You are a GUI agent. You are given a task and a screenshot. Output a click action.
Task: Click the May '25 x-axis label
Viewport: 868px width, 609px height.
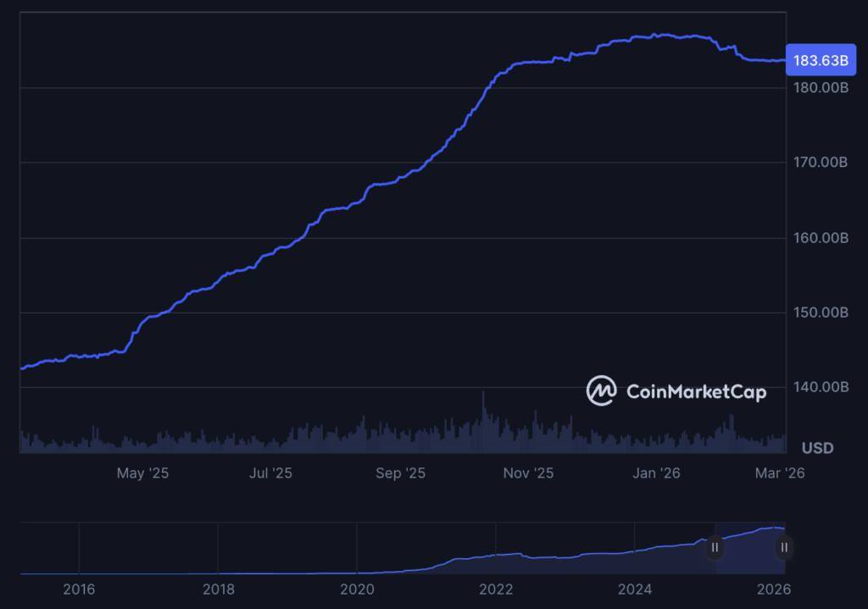pyautogui.click(x=142, y=473)
